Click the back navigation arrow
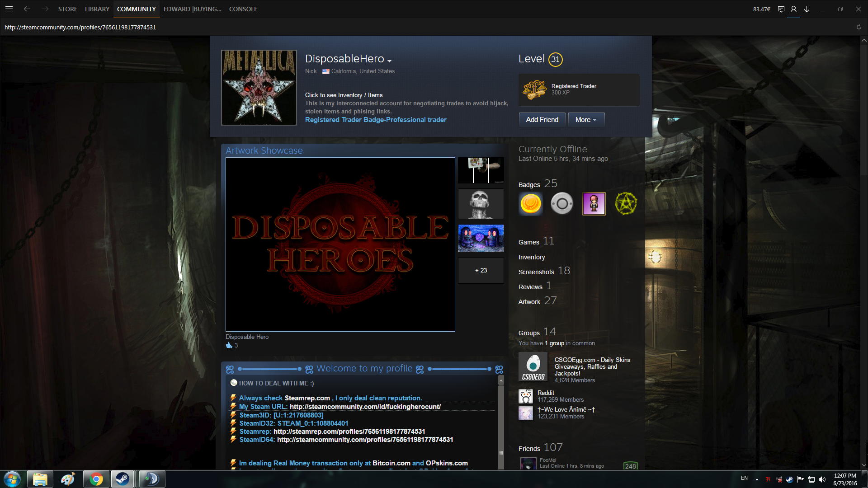 point(27,9)
